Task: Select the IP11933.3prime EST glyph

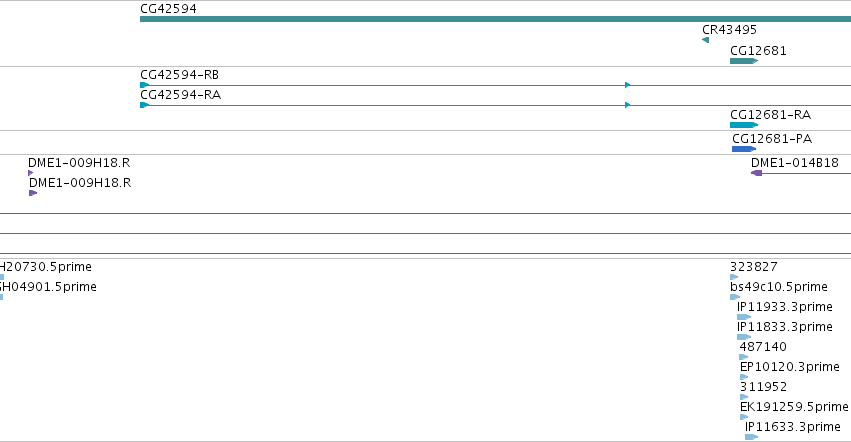Action: (x=744, y=317)
